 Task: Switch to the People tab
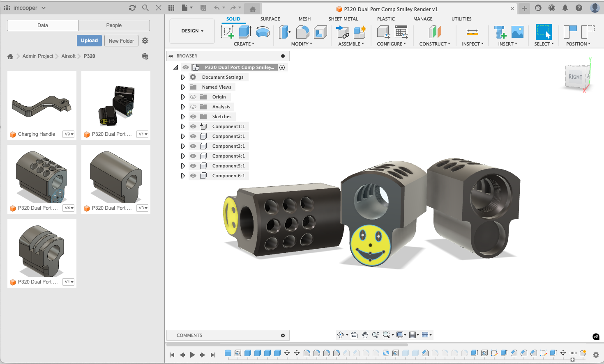tap(114, 25)
